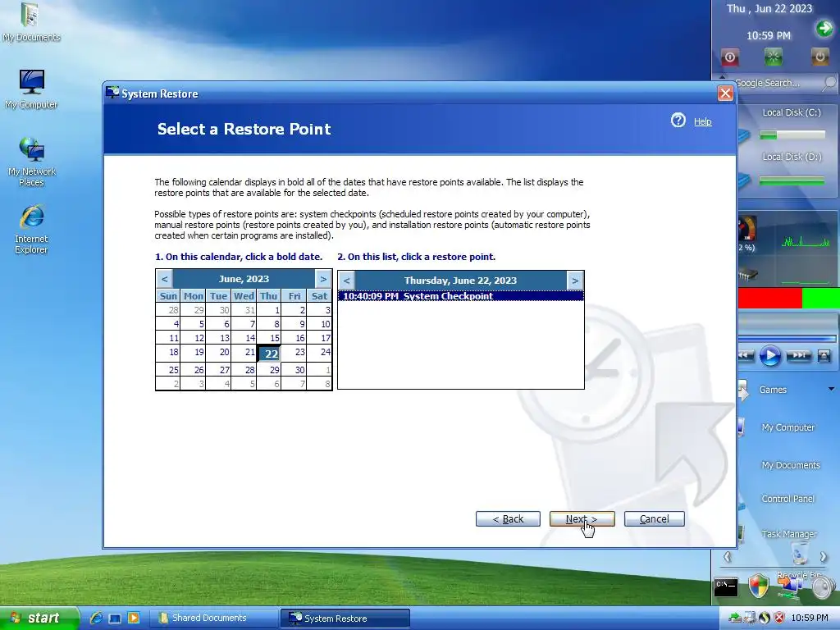Image resolution: width=840 pixels, height=630 pixels.
Task: Rewind to previous track in sidebar player
Action: (746, 356)
